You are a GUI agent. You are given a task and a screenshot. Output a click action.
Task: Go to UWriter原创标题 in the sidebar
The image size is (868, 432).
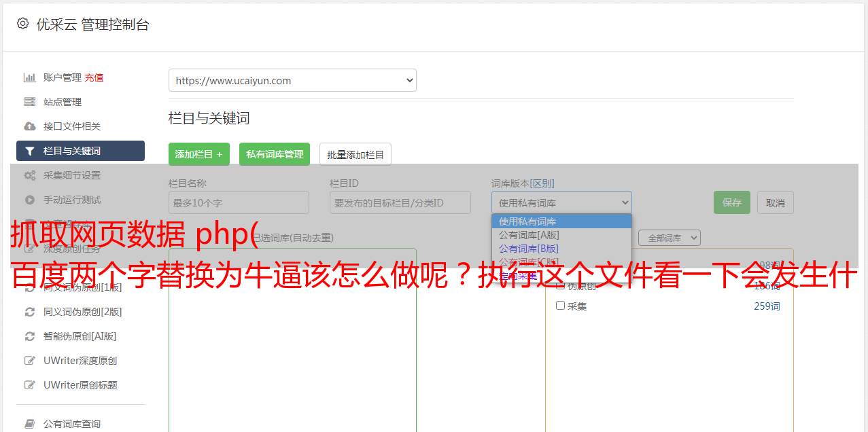click(80, 385)
